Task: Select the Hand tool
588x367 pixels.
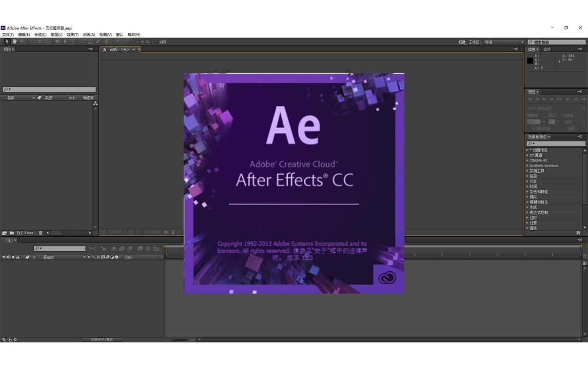Action: [15, 42]
